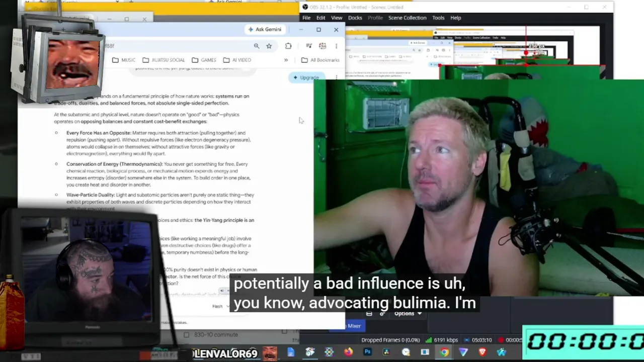644x362 pixels.
Task: Open the Gemini page's three-dot menu beside Upgrade
Action: click(x=336, y=77)
